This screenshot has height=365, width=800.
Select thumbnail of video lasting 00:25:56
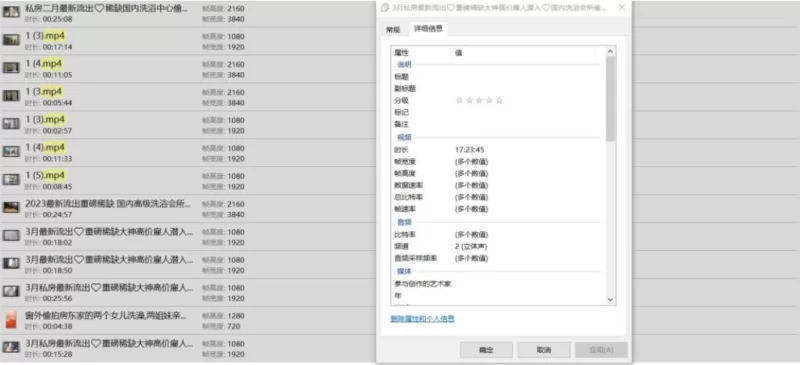coord(11,291)
